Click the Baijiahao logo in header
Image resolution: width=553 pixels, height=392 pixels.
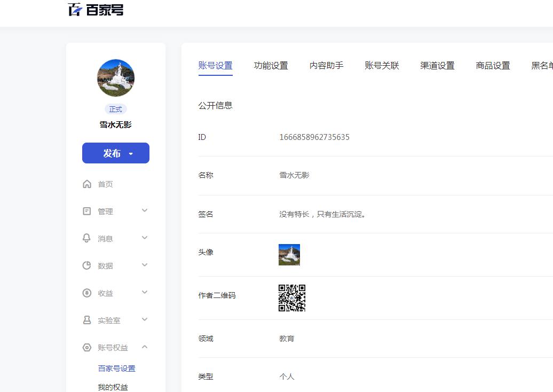(96, 10)
